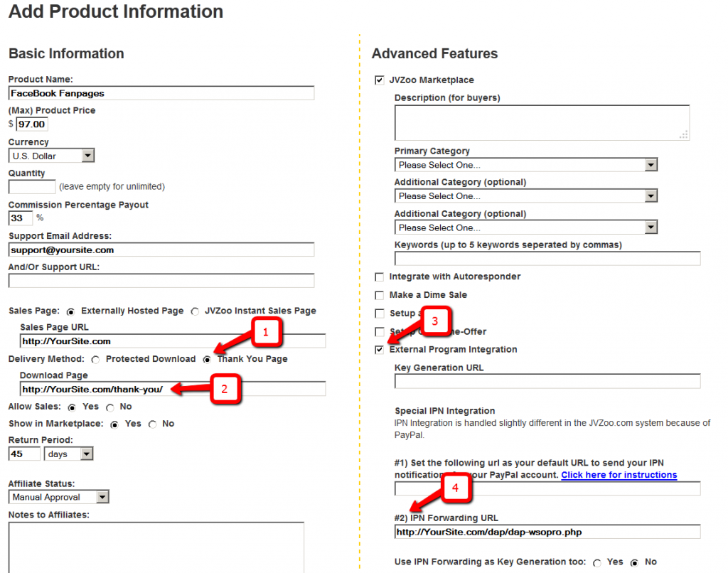Click the Keywords input field
Screen dimensions: 728x573
pyautogui.click(x=547, y=259)
